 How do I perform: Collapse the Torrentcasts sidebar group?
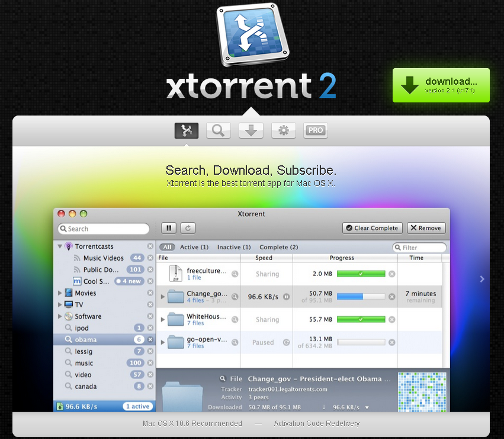tap(60, 246)
